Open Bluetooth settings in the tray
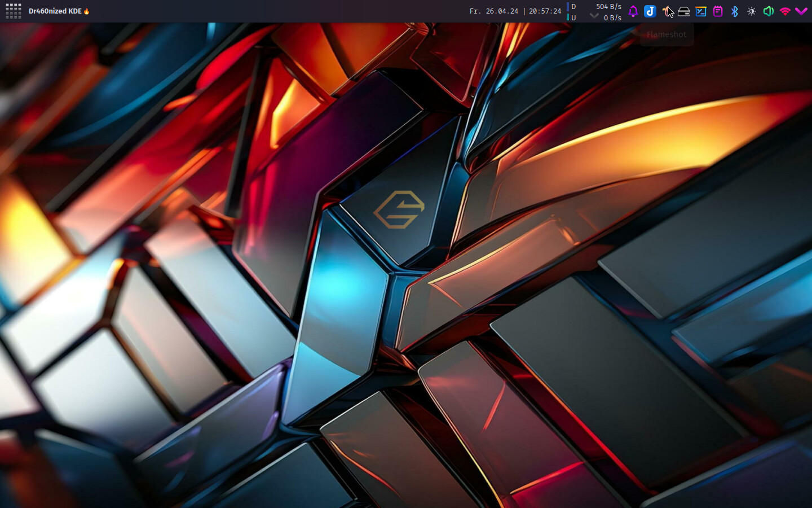Screen dimensions: 812x508 735,11
